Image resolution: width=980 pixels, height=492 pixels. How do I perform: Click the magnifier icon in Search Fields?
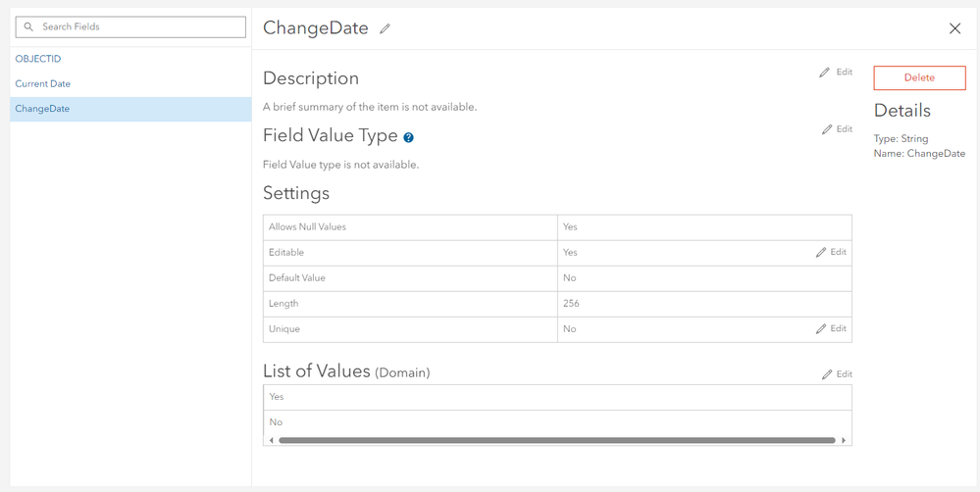(28, 26)
